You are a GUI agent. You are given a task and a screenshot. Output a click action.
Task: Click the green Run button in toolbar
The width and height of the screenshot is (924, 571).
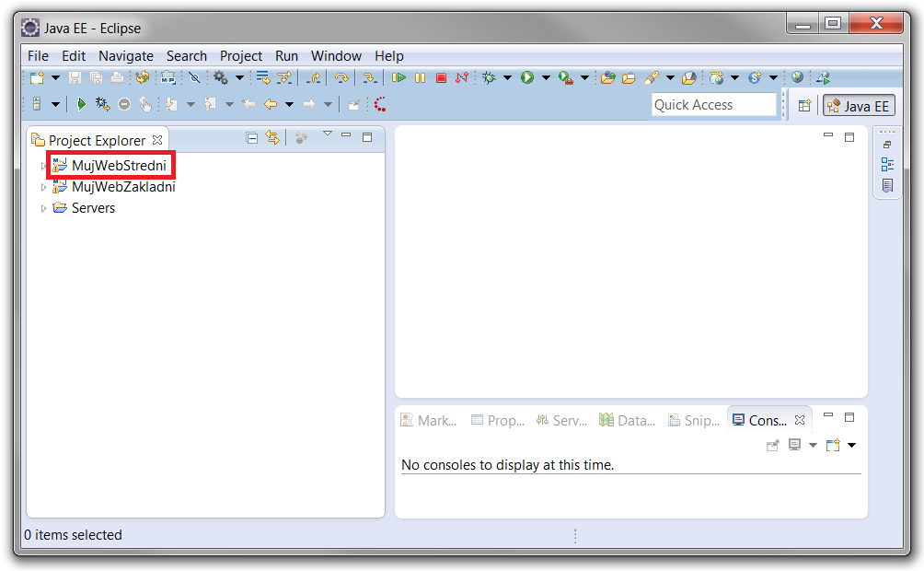point(527,78)
